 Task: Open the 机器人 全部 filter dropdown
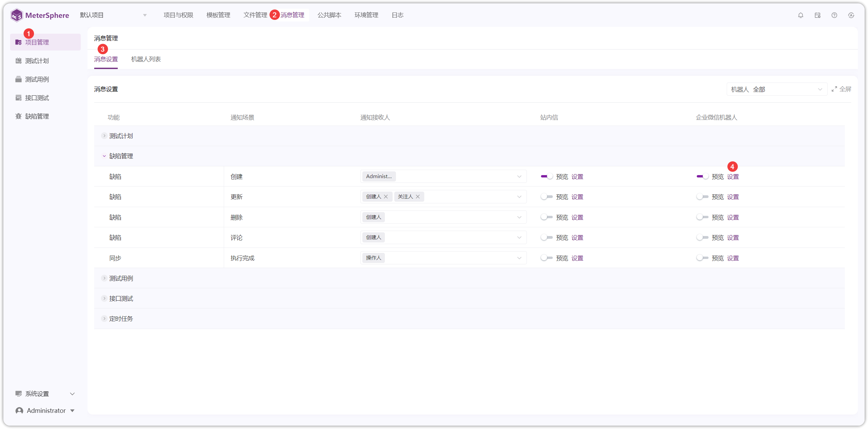777,89
